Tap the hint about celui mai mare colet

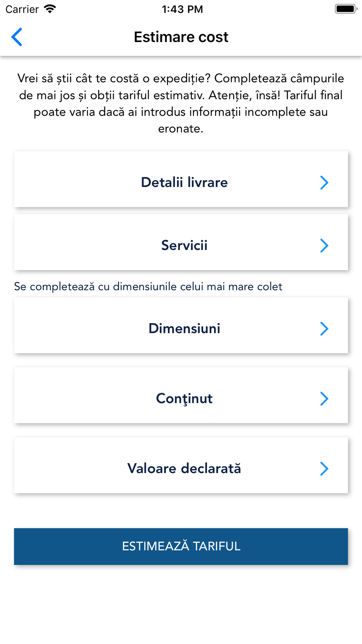148,287
